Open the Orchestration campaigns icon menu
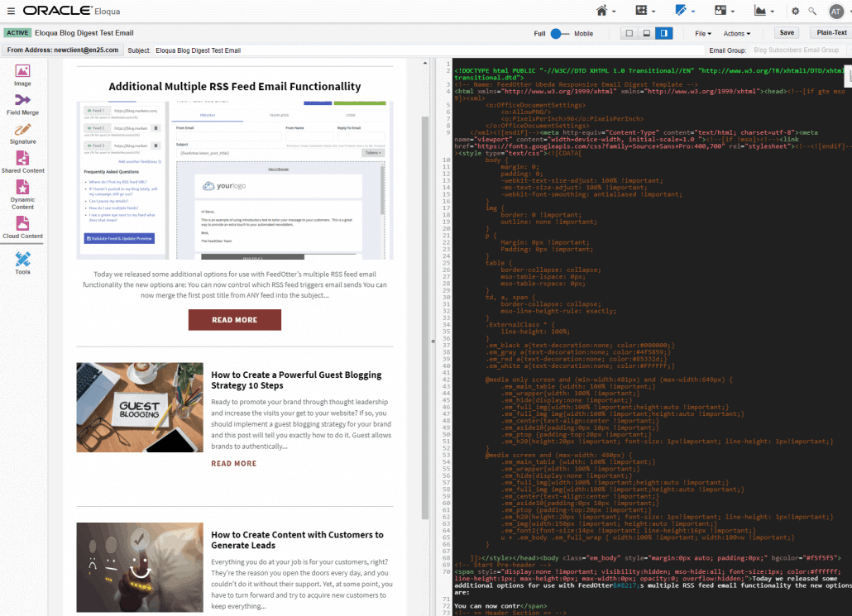Viewport: 852px width, 616px height. tap(641, 10)
